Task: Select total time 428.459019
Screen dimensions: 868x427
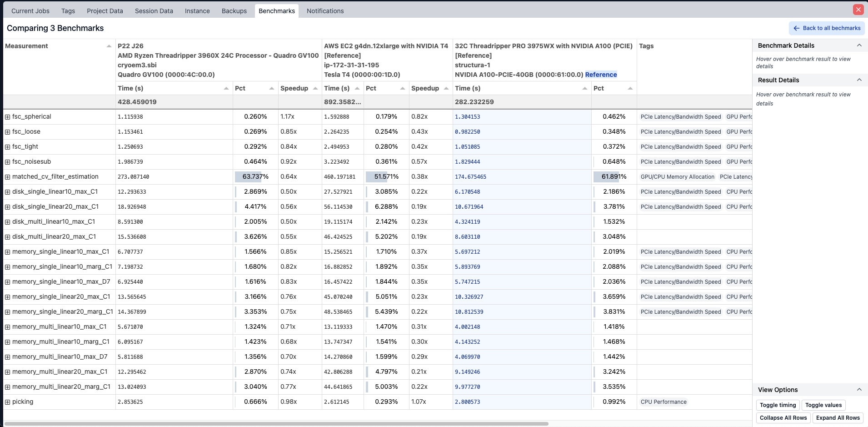Action: click(x=137, y=102)
